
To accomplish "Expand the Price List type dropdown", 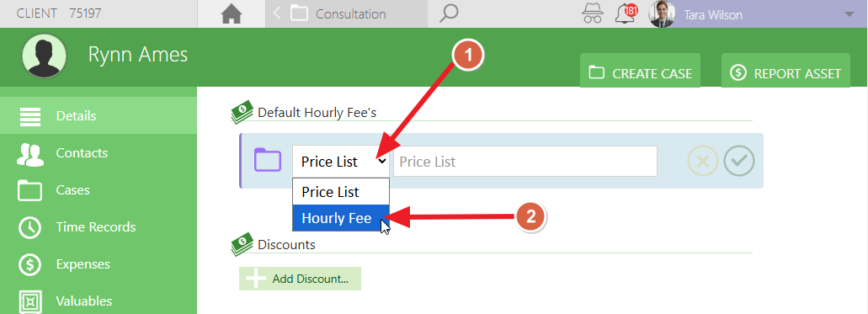I will [342, 162].
